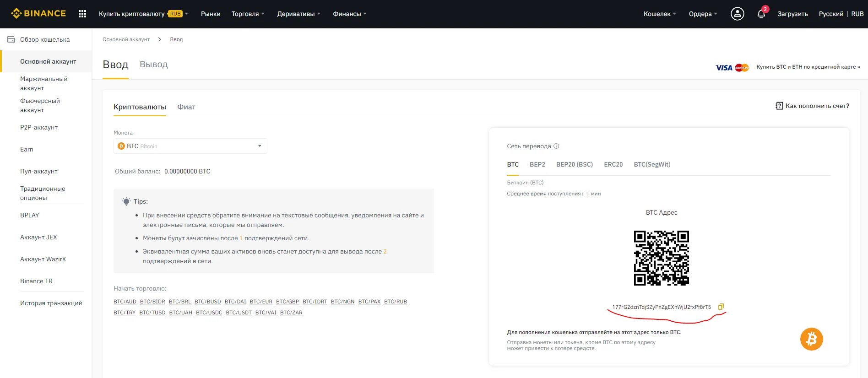The height and width of the screenshot is (378, 868).
Task: Expand the Кошелек menu
Action: [x=660, y=14]
